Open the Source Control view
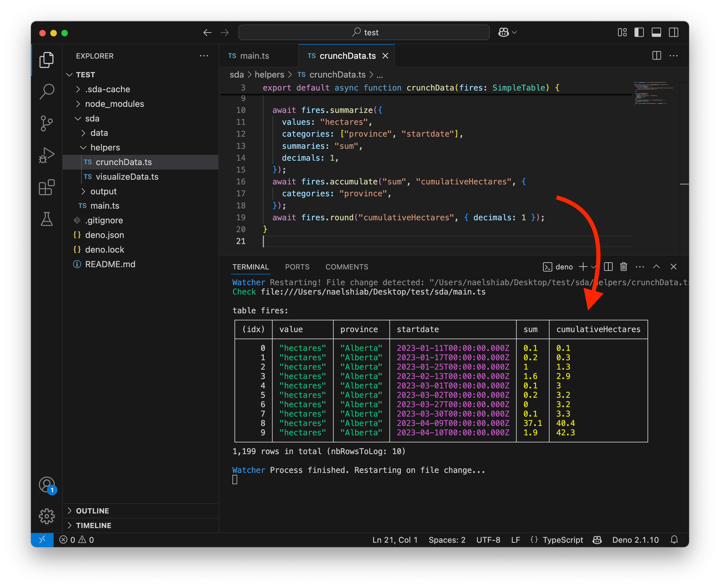 pos(47,123)
